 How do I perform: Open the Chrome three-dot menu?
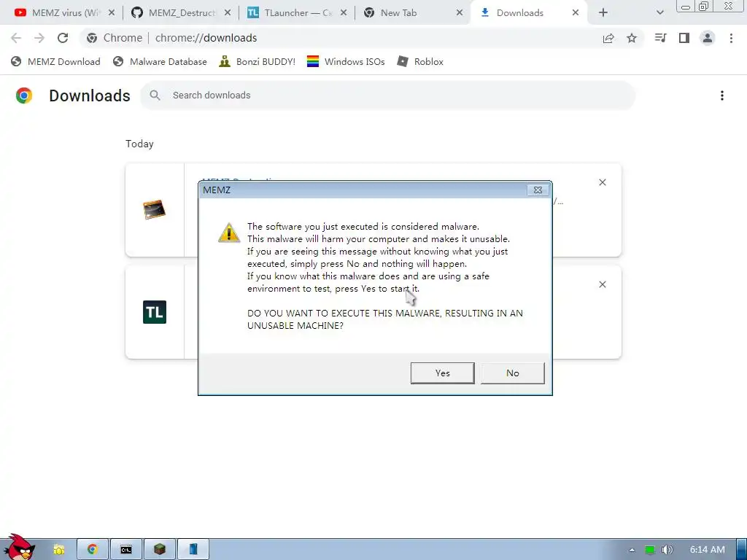[731, 38]
